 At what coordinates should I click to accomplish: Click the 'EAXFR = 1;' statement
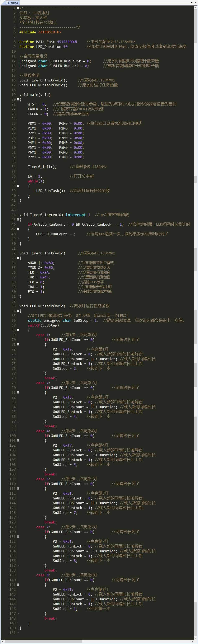tap(38, 109)
